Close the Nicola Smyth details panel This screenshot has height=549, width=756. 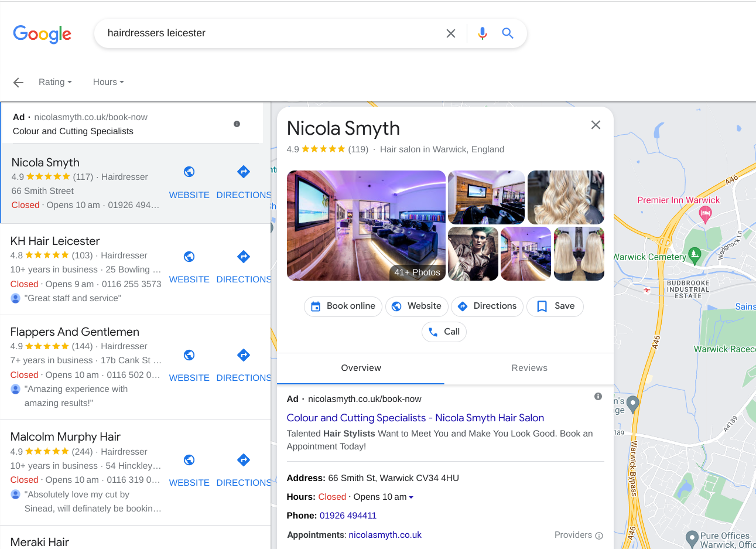[x=596, y=125]
